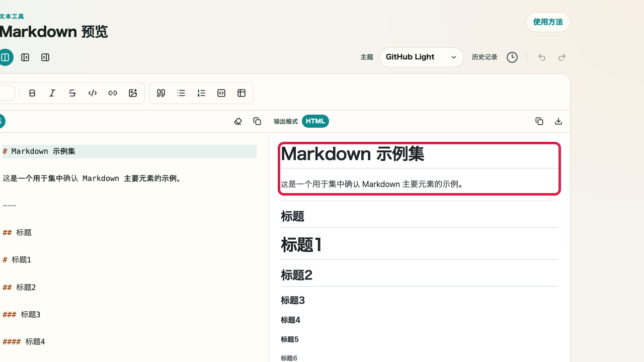Insert a blockquote

[161, 93]
